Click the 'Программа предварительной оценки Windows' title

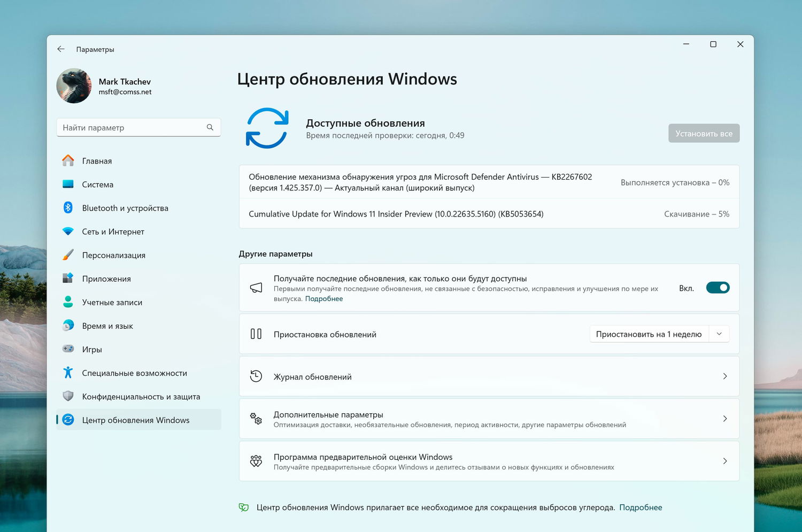(363, 457)
